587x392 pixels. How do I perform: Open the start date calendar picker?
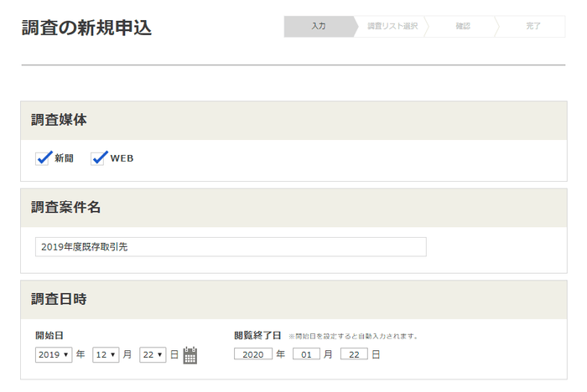(x=190, y=355)
